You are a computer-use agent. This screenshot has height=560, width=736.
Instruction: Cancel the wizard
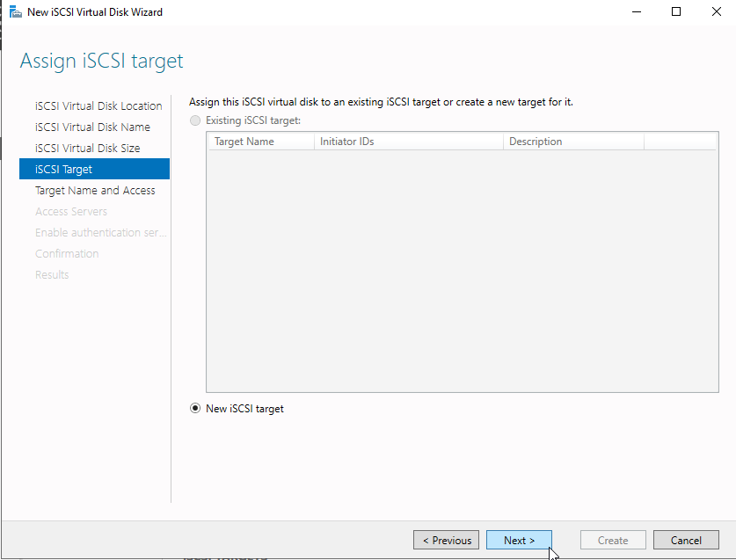tap(686, 541)
